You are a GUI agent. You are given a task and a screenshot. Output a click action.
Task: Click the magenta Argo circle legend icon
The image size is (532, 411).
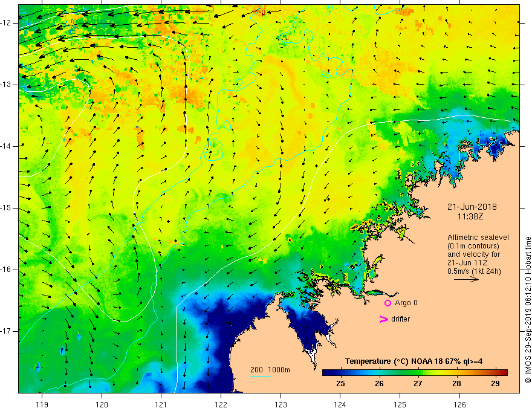click(388, 303)
